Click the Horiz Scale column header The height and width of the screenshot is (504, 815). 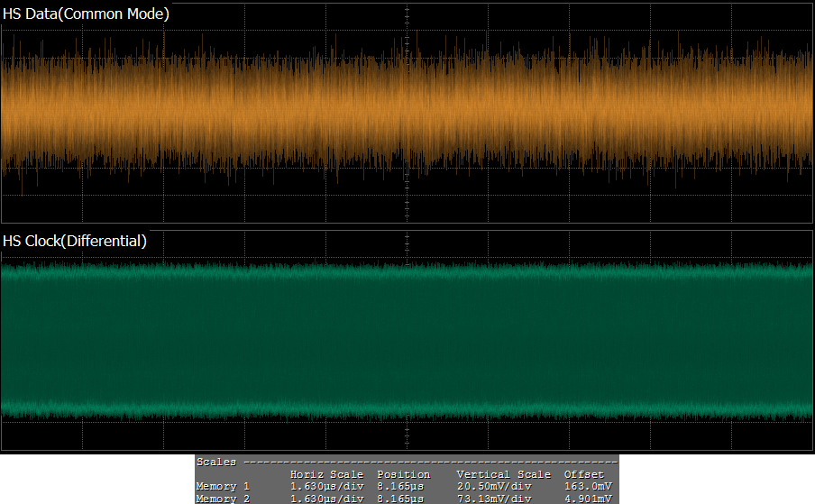point(326,474)
